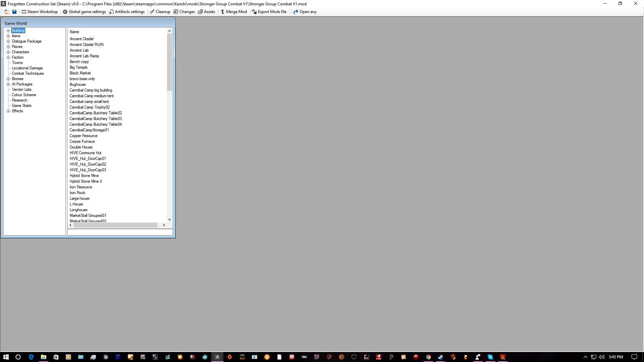Open Artifacts settings
This screenshot has width=644, height=362.
click(127, 12)
